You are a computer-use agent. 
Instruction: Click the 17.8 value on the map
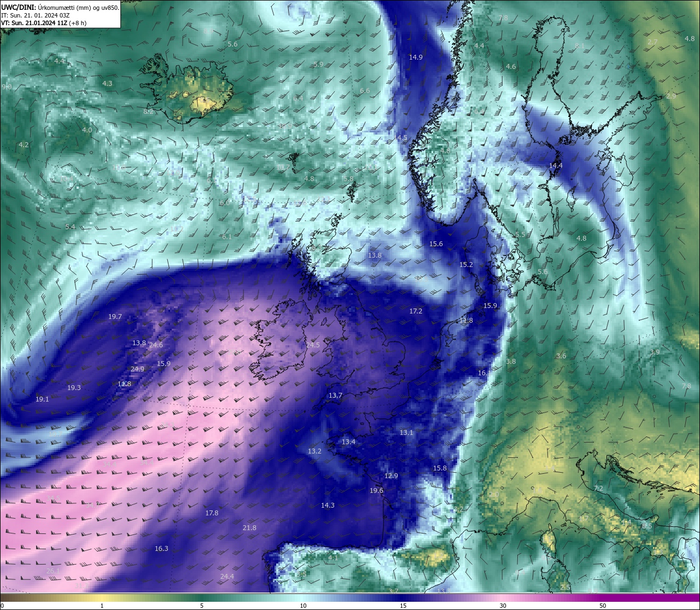212,513
